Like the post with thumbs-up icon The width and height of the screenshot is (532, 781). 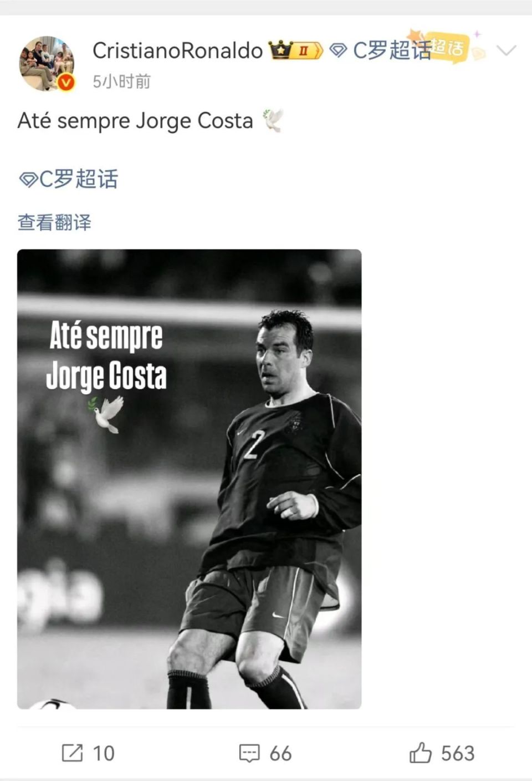421,753
